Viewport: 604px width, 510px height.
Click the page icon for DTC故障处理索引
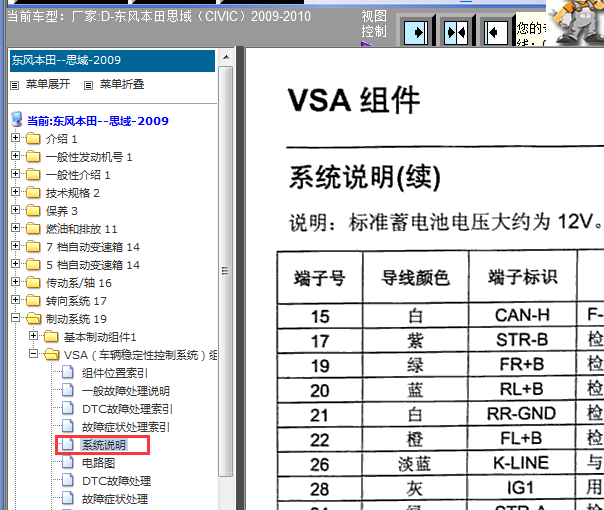pos(68,408)
